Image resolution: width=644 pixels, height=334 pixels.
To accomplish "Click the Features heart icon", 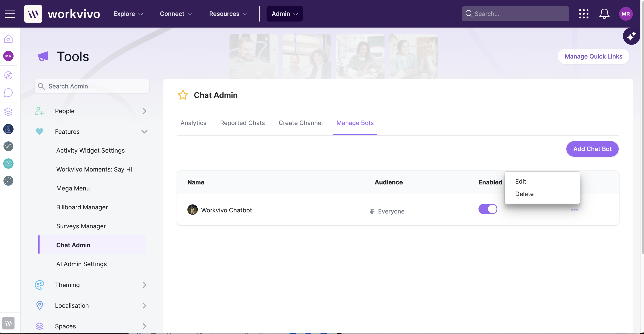I will [39, 131].
